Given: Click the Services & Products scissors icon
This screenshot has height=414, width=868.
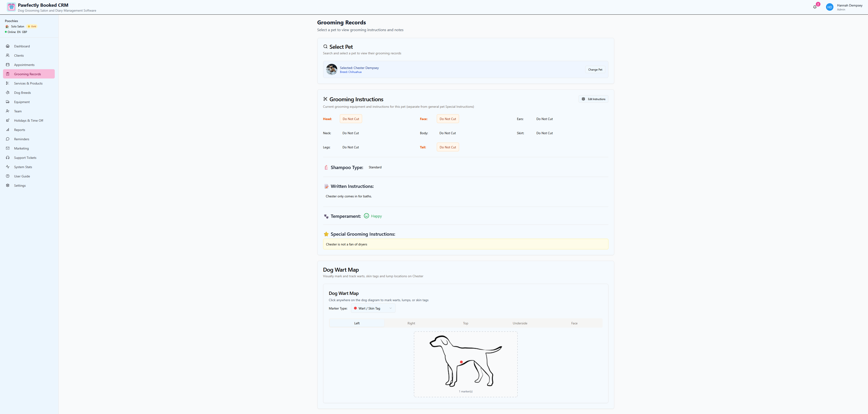Looking at the screenshot, I should 8,83.
